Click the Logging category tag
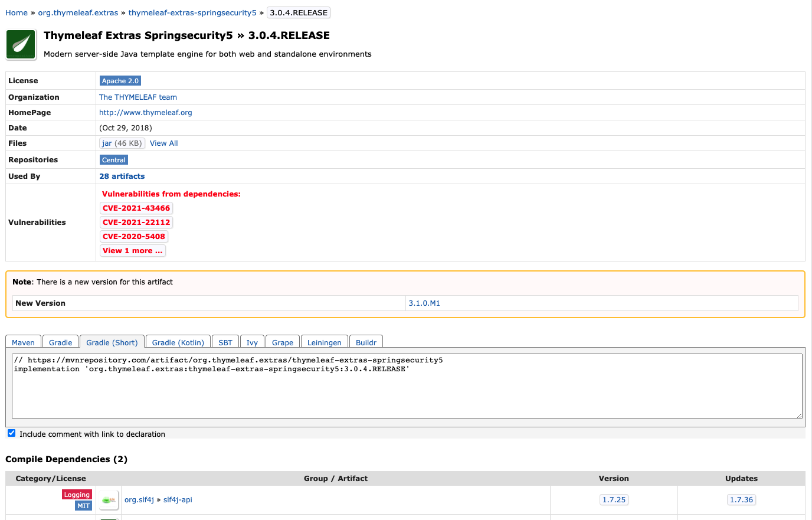 (77, 495)
